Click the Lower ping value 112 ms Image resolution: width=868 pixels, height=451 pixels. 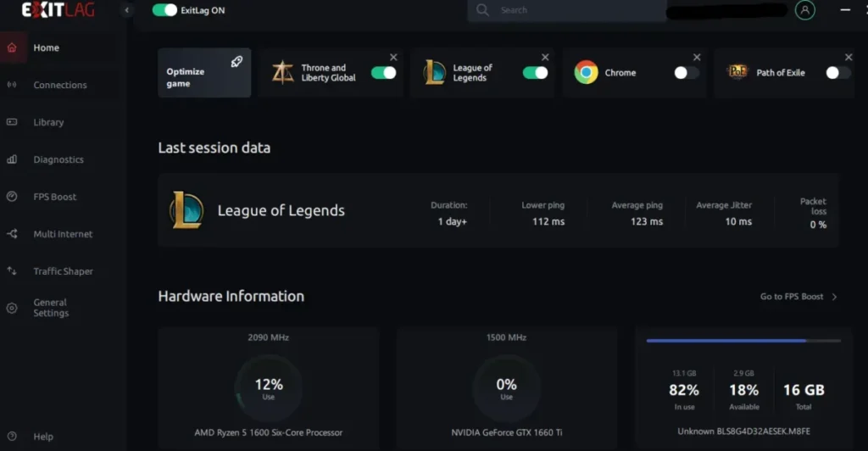click(548, 221)
